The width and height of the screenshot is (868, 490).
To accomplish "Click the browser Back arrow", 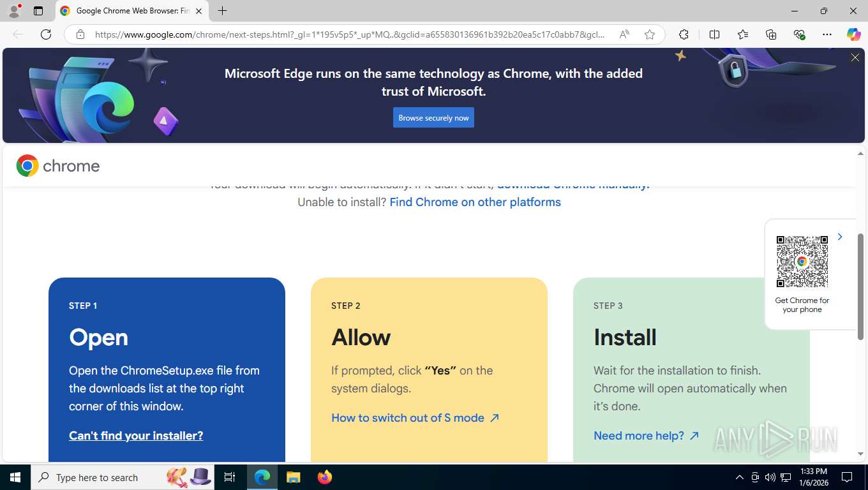I will (x=18, y=34).
